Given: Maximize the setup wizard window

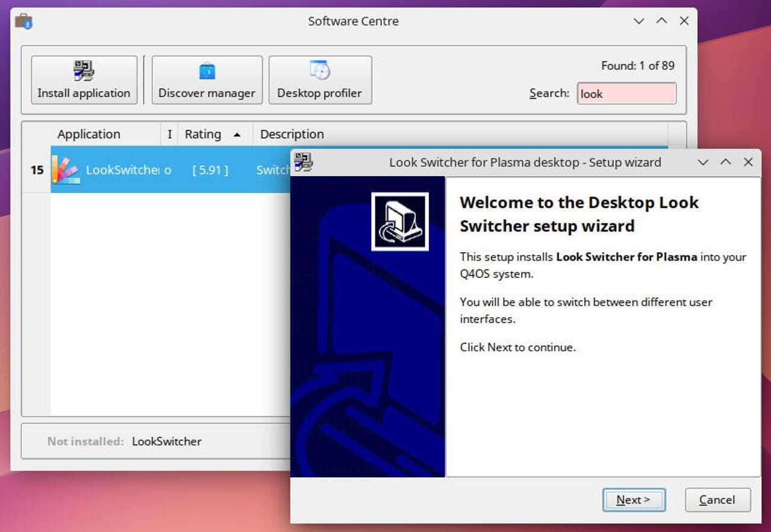Looking at the screenshot, I should pos(726,162).
